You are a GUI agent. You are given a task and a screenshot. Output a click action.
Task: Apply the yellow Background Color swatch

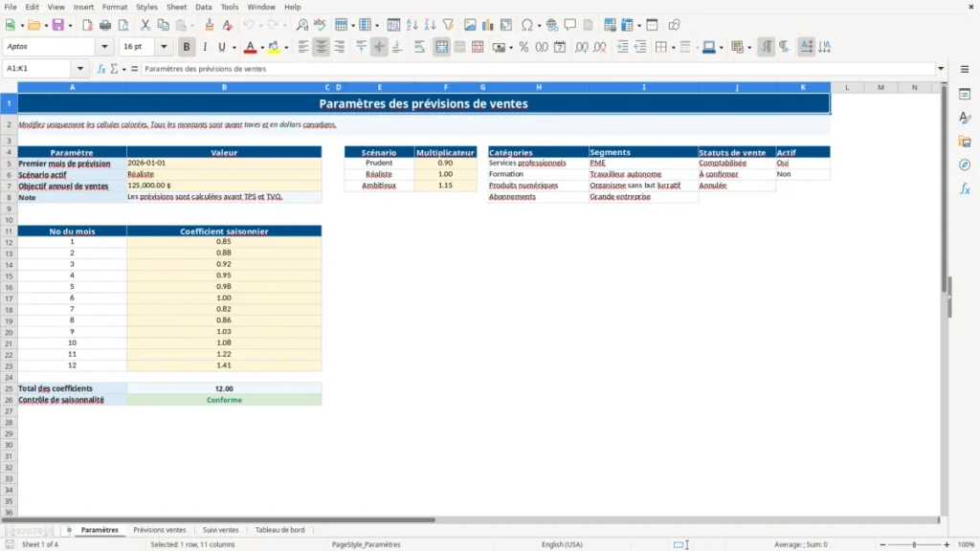tap(274, 47)
